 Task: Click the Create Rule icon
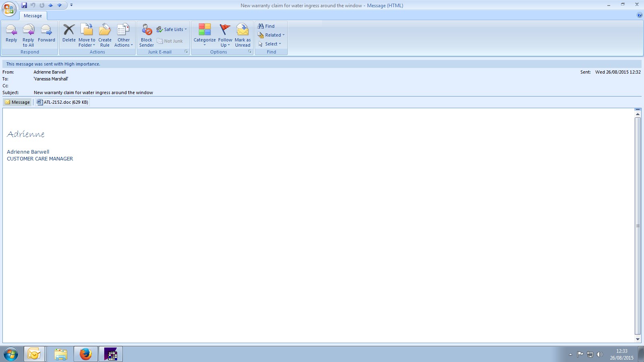[x=105, y=34]
